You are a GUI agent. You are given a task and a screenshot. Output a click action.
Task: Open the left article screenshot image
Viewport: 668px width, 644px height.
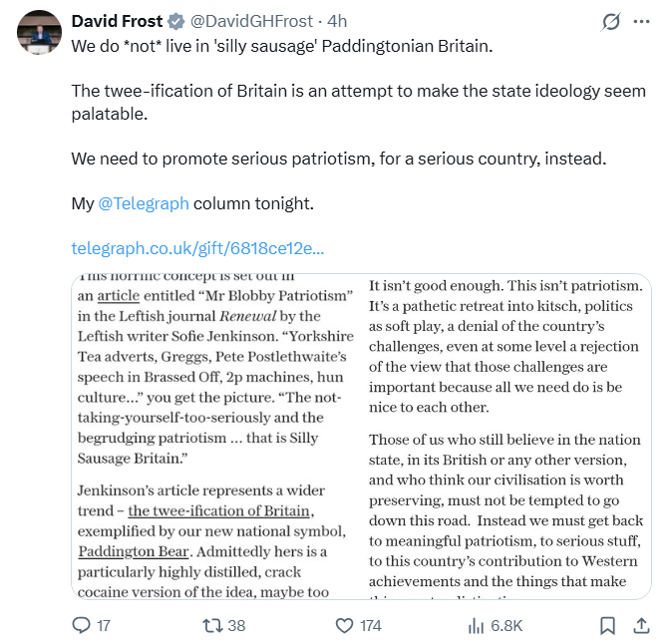pos(214,436)
